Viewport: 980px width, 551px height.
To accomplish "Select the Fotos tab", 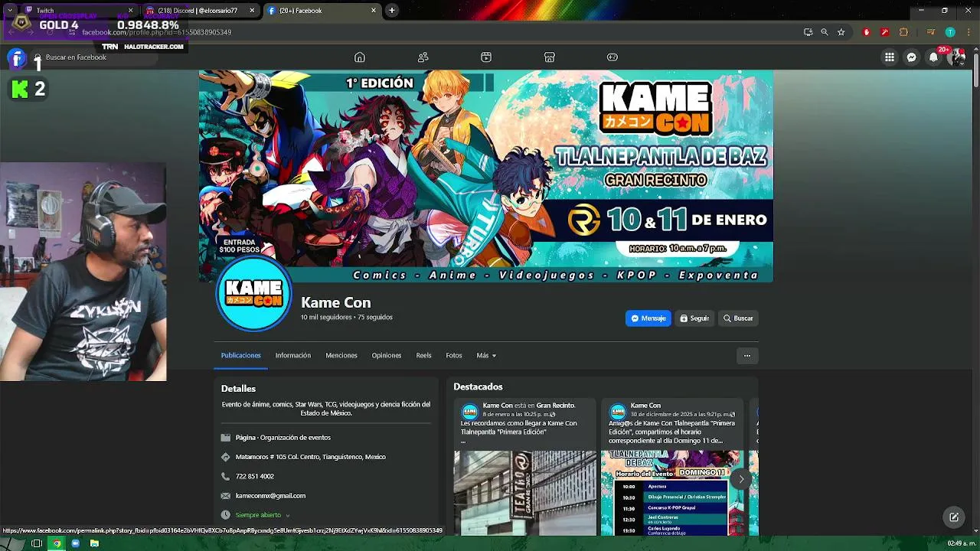I will 454,355.
